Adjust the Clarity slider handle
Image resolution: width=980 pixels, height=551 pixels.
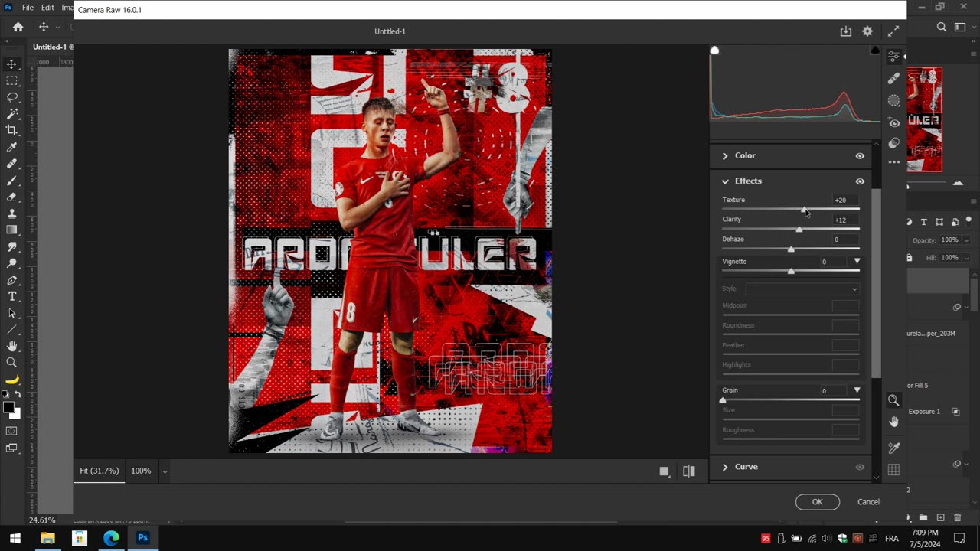pyautogui.click(x=799, y=229)
